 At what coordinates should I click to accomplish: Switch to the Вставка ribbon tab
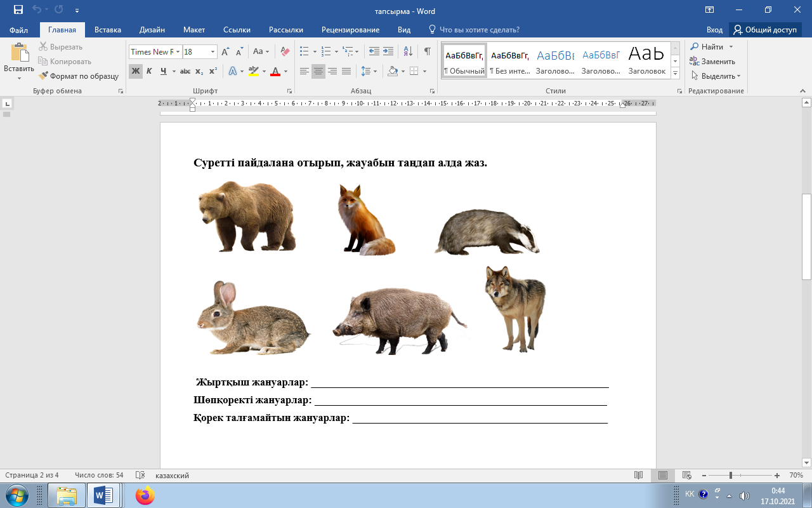[108, 30]
